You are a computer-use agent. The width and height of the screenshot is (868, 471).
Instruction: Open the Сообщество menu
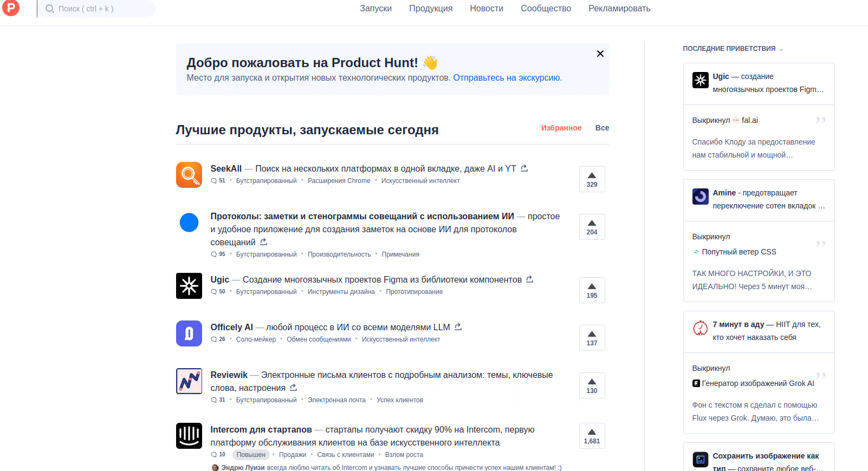pos(546,9)
